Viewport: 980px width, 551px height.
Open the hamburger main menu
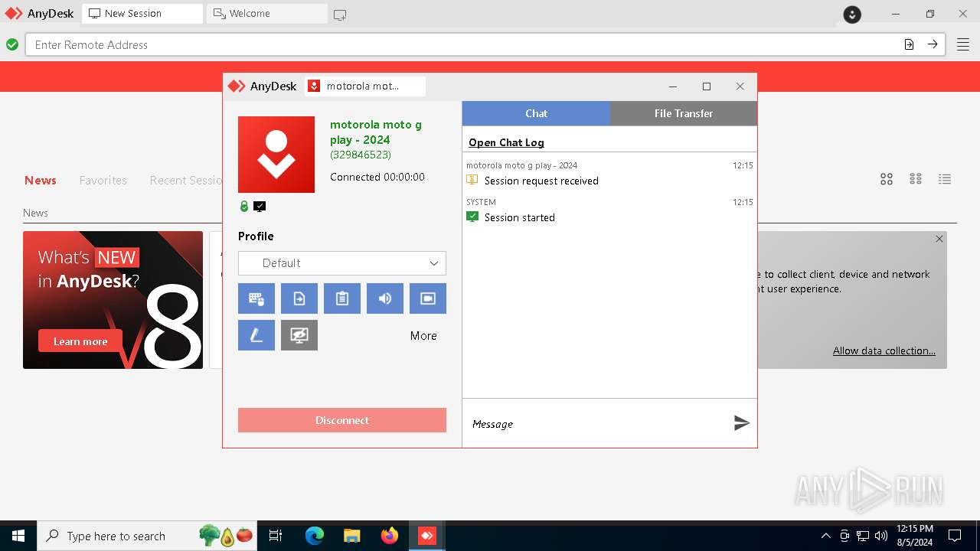[x=962, y=44]
